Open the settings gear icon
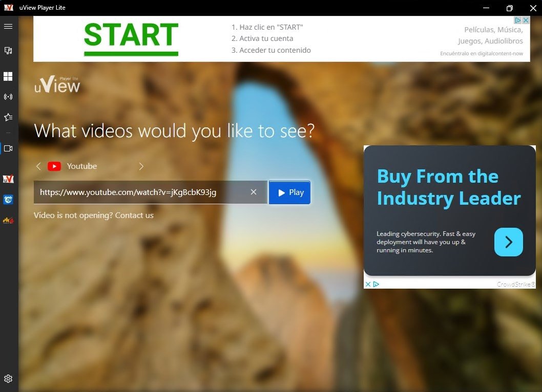Viewport: 542px width, 392px height. (x=8, y=379)
